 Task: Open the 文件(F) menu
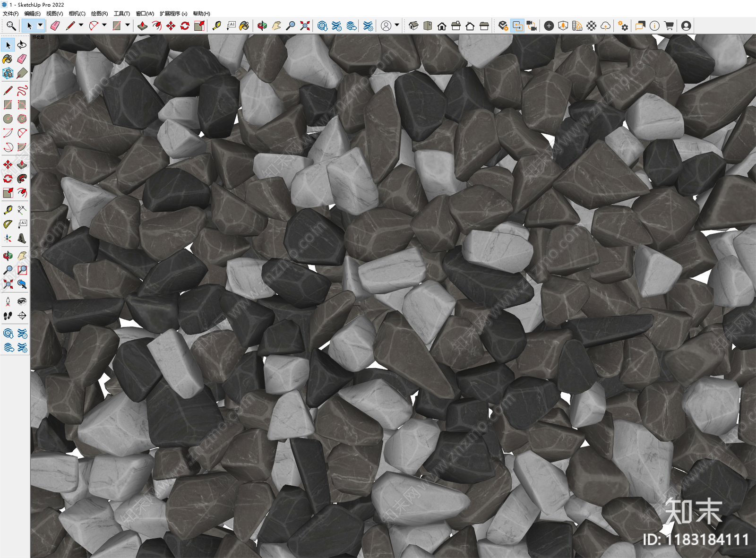pos(10,13)
